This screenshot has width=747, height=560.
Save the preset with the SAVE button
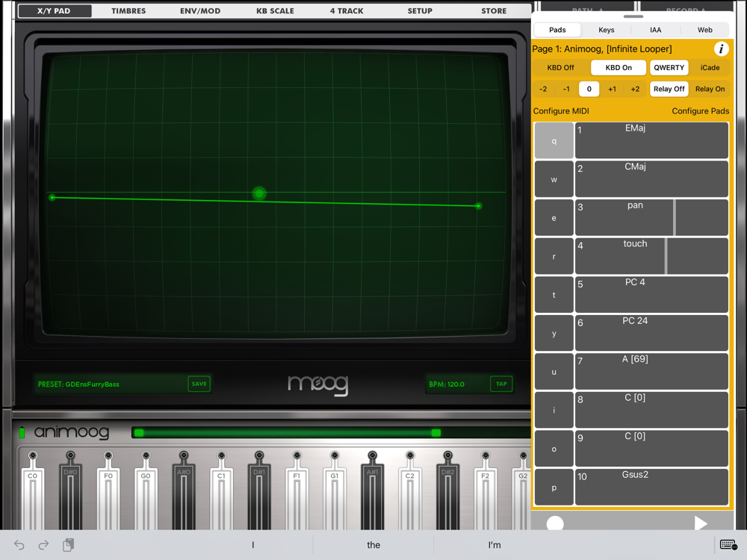point(199,384)
